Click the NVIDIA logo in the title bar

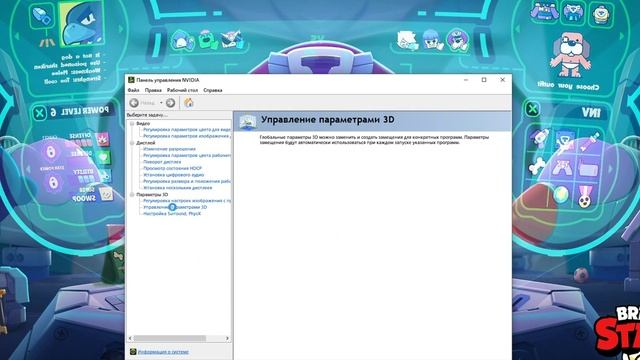[x=131, y=80]
